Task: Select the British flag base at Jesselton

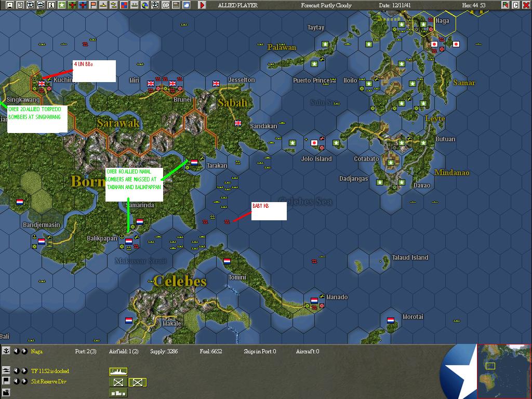Action: tap(216, 84)
